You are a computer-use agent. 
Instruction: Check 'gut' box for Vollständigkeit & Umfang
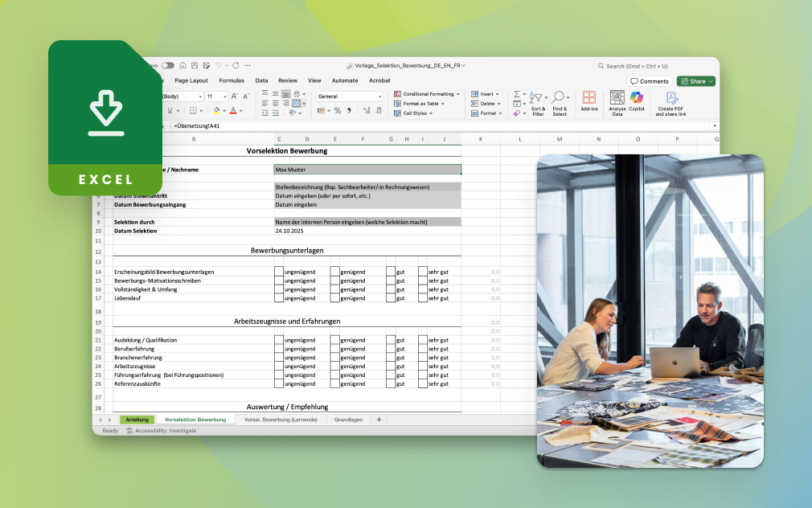click(x=391, y=289)
